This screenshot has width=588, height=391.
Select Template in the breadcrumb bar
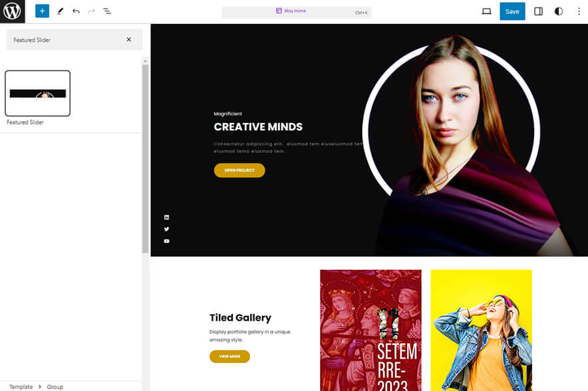(20, 386)
